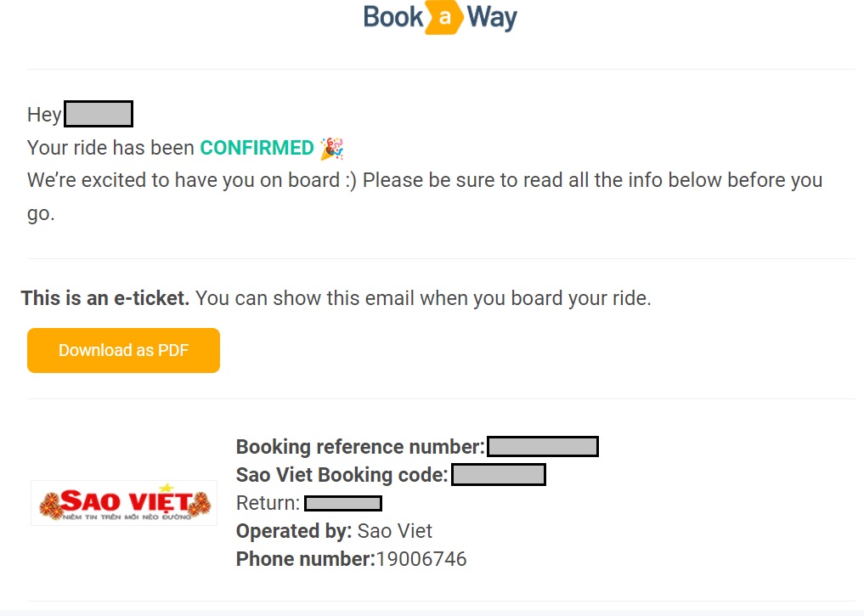
Task: Select the redacted Sao Viet Booking code value
Action: [499, 474]
